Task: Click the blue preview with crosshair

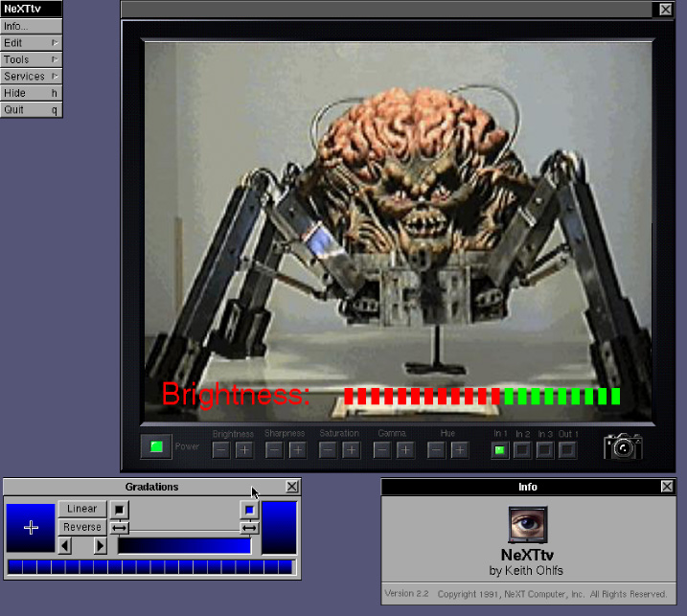Action: 31,527
